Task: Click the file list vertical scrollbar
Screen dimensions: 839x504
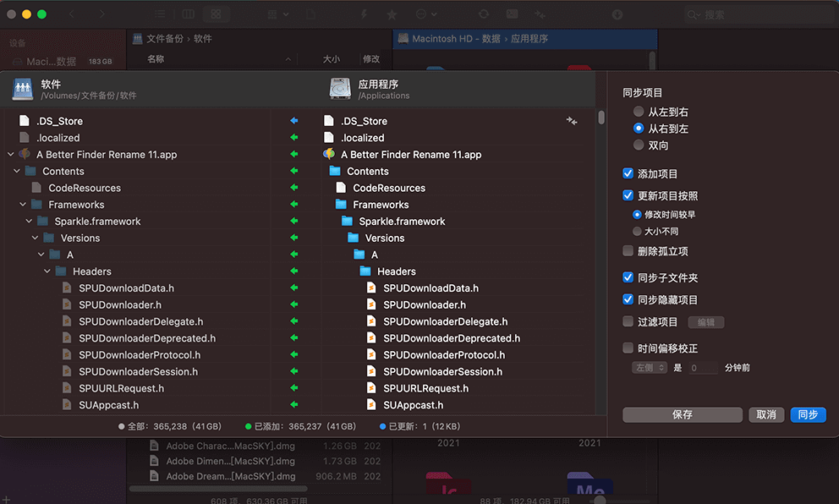Action: click(x=601, y=118)
